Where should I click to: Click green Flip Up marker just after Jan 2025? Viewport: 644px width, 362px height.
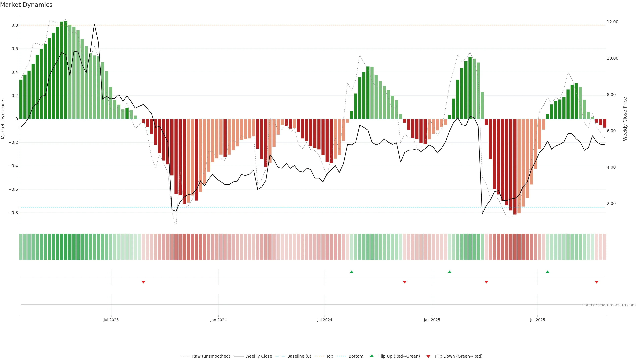tap(449, 272)
